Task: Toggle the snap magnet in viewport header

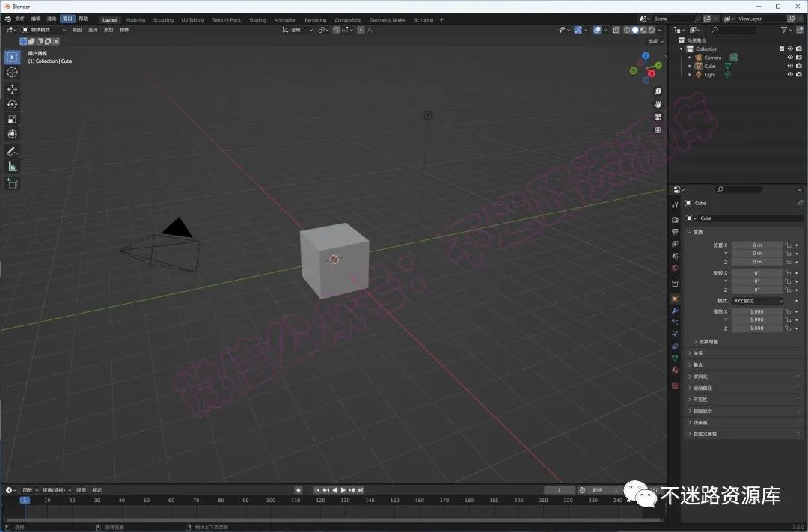Action: pyautogui.click(x=337, y=30)
